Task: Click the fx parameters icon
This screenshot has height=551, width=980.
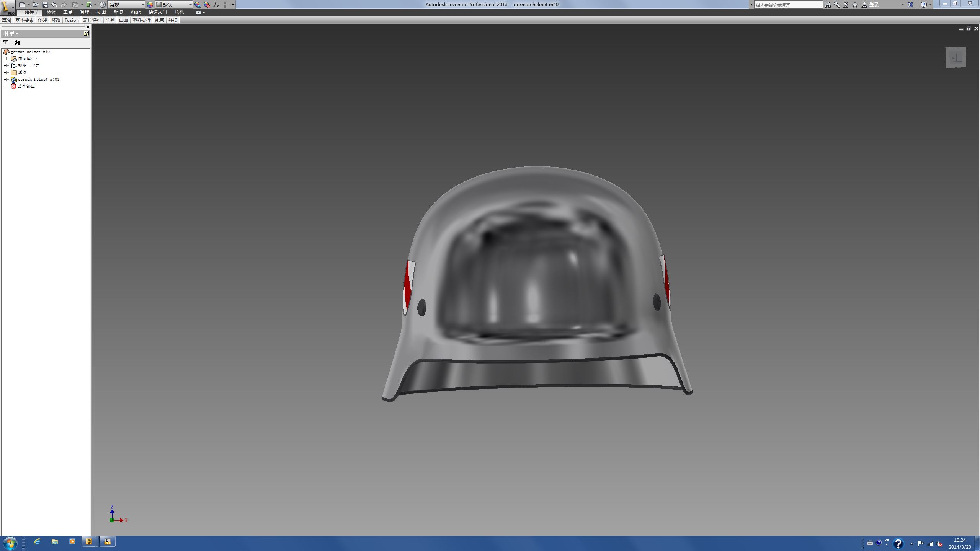Action: point(216,5)
